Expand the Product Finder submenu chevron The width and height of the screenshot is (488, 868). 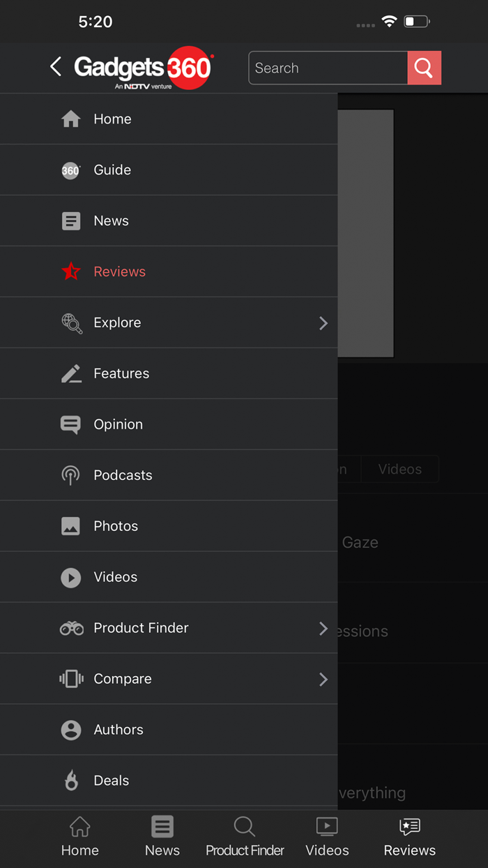tap(323, 629)
